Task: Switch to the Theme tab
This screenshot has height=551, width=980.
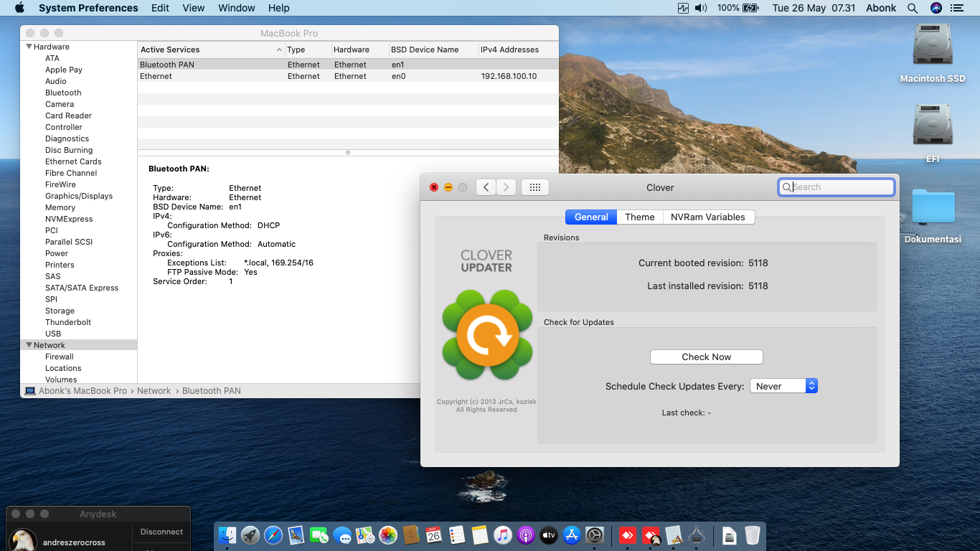Action: (639, 217)
